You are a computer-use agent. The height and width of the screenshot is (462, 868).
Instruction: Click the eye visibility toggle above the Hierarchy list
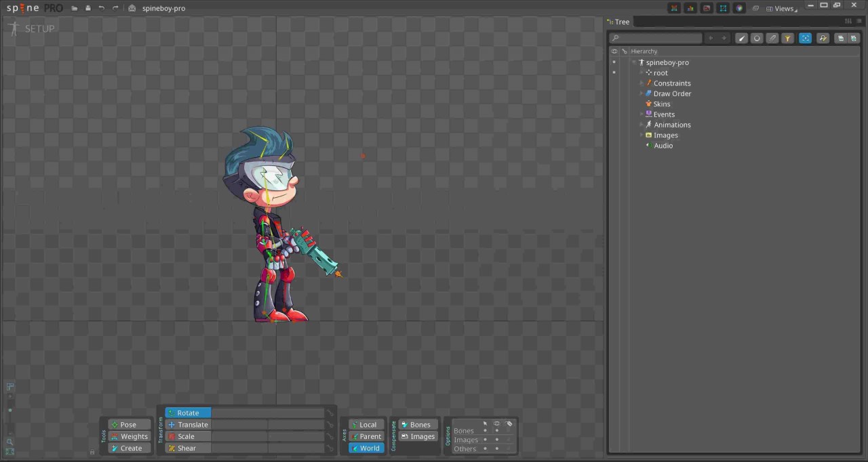pyautogui.click(x=614, y=51)
